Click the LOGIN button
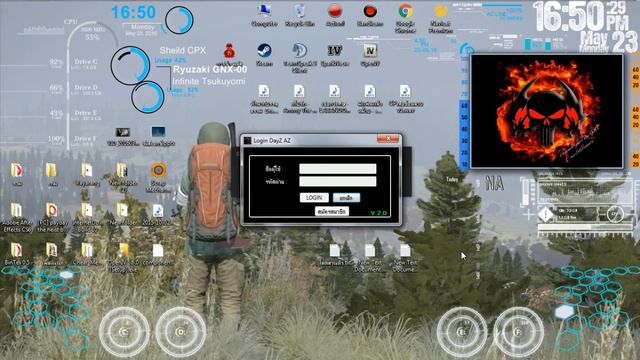The height and width of the screenshot is (360, 640). tap(314, 198)
